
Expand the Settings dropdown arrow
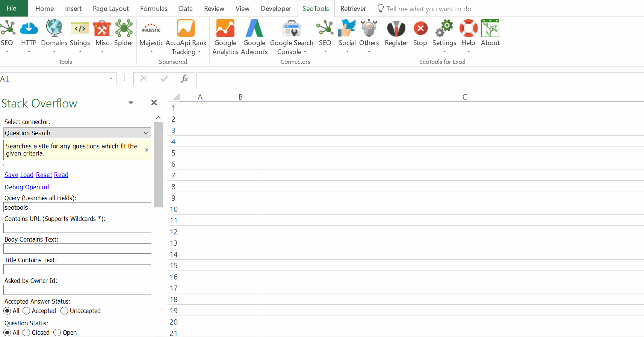tap(444, 52)
